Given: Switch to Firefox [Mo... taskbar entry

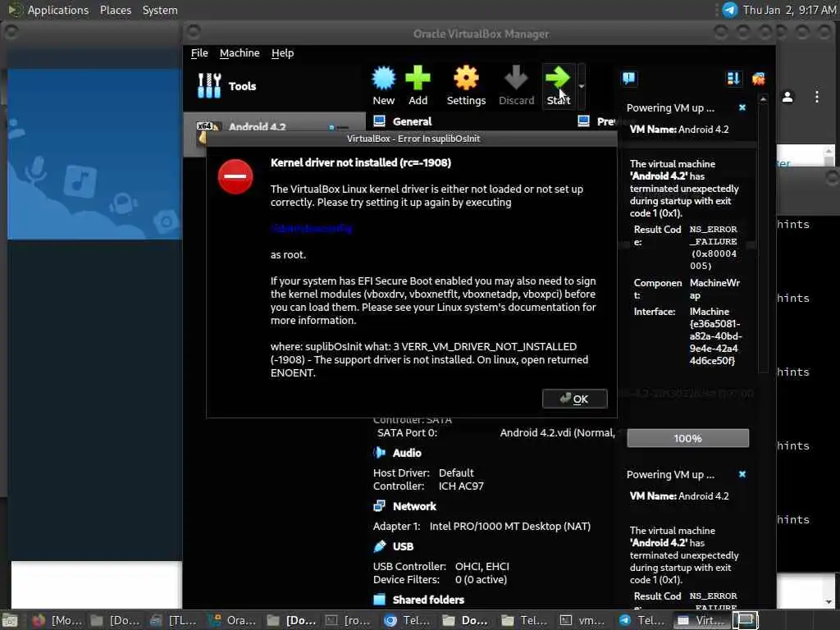Looking at the screenshot, I should (x=57, y=620).
